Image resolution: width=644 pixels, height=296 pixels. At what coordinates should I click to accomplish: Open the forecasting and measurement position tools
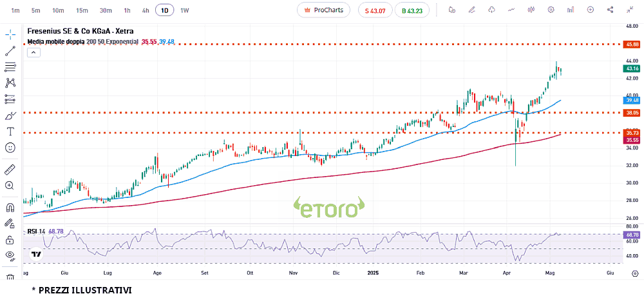point(10,99)
